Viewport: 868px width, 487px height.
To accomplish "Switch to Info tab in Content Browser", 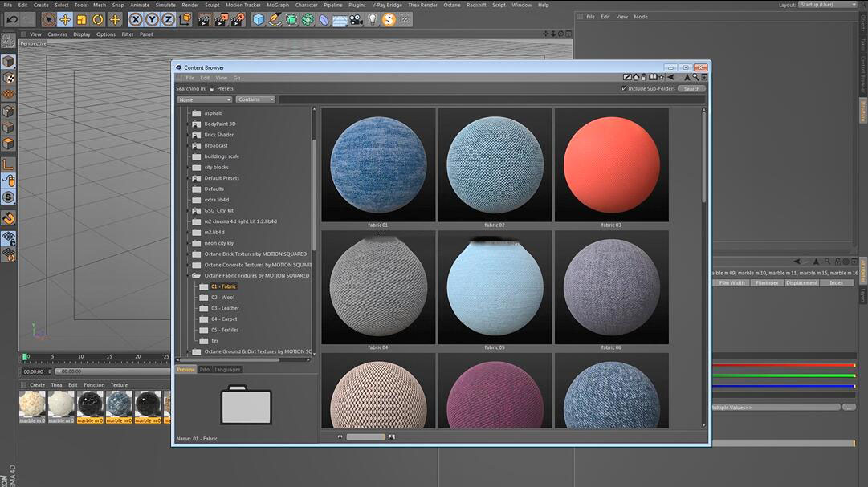I will click(204, 369).
